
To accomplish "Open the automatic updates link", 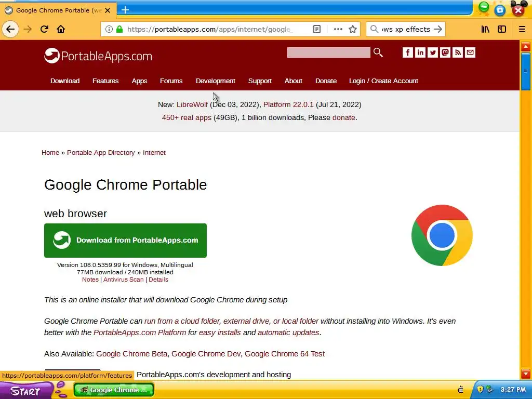I will [x=288, y=332].
